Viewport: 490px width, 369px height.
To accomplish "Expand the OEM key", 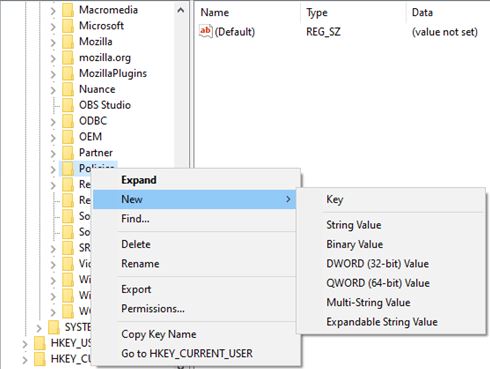I will [53, 138].
